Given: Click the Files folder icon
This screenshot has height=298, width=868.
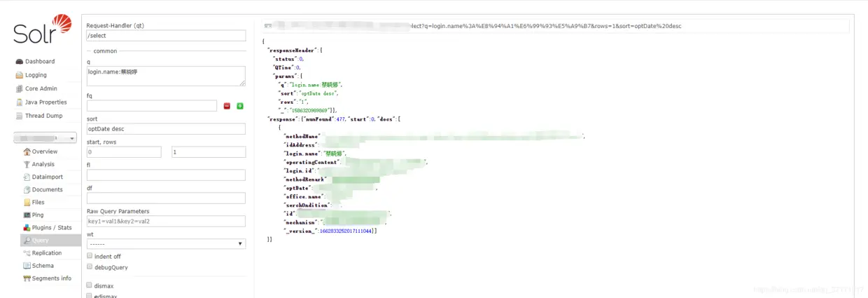Looking at the screenshot, I should pyautogui.click(x=27, y=202).
